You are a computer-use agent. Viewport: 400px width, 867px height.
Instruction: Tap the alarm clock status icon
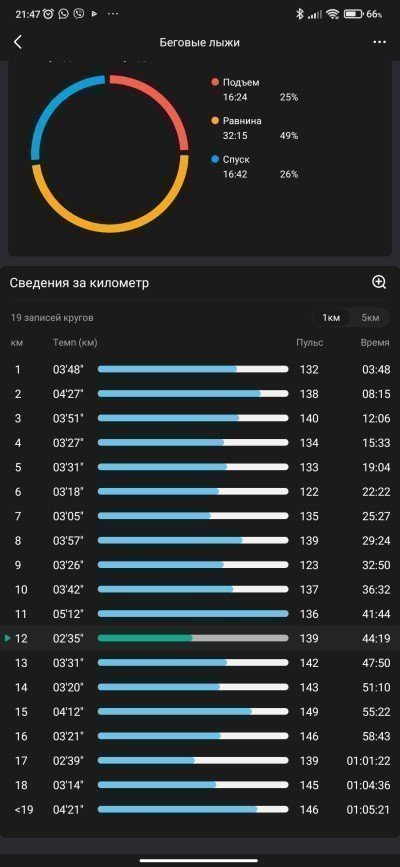pos(48,14)
